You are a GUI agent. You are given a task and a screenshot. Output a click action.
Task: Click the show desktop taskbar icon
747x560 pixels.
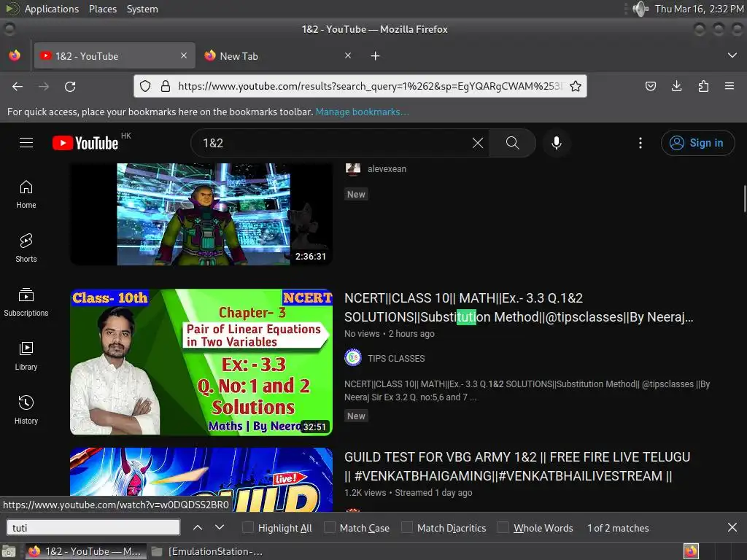(x=9, y=551)
